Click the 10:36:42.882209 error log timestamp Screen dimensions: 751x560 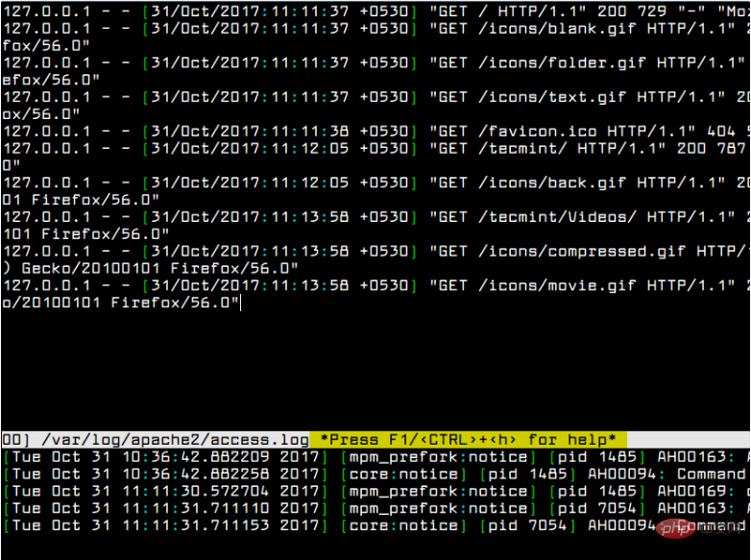[x=179, y=457]
